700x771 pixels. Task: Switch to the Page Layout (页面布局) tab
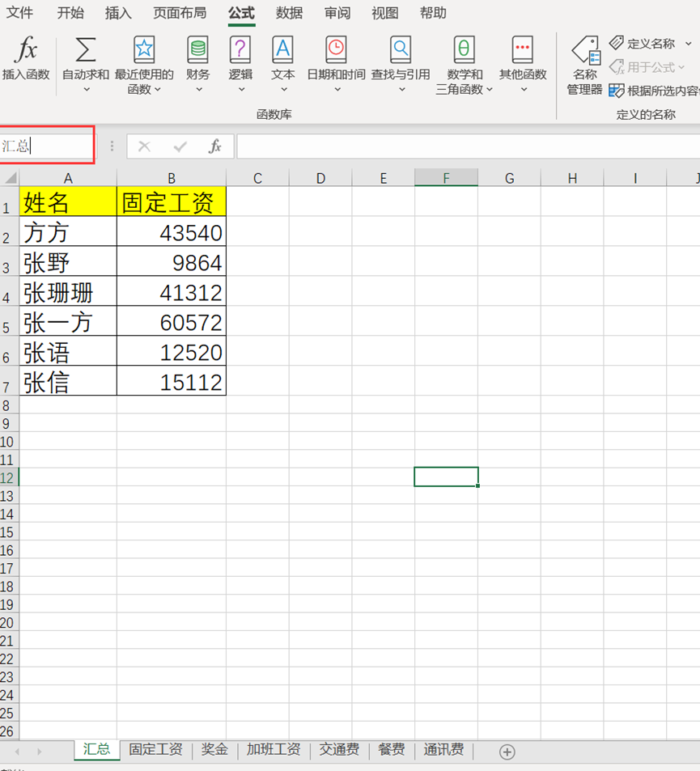point(180,13)
